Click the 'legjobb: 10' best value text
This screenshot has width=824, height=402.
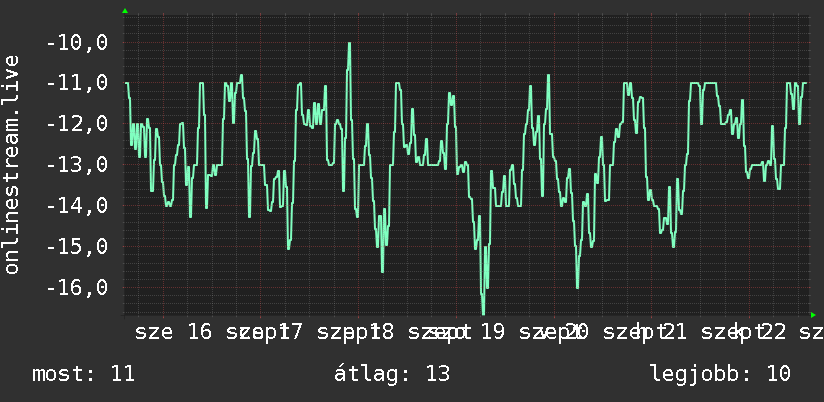720,374
